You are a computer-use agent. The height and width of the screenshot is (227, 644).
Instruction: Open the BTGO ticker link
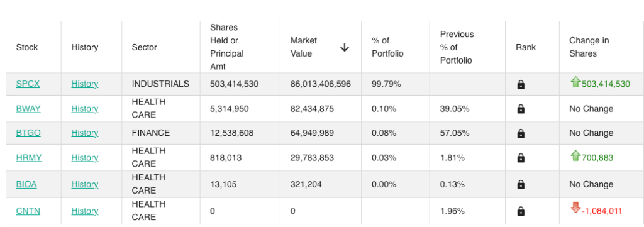pos(28,133)
